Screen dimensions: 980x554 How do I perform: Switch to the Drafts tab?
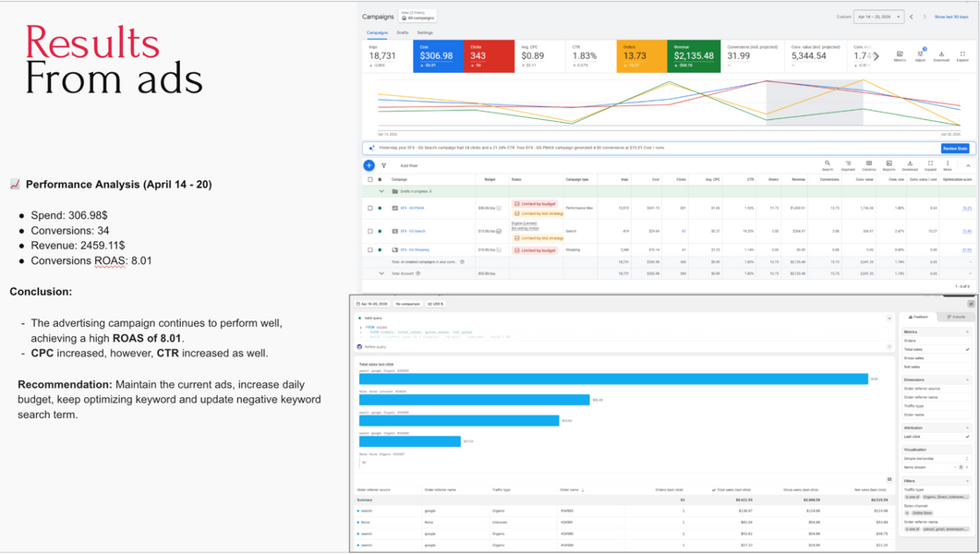click(x=403, y=32)
